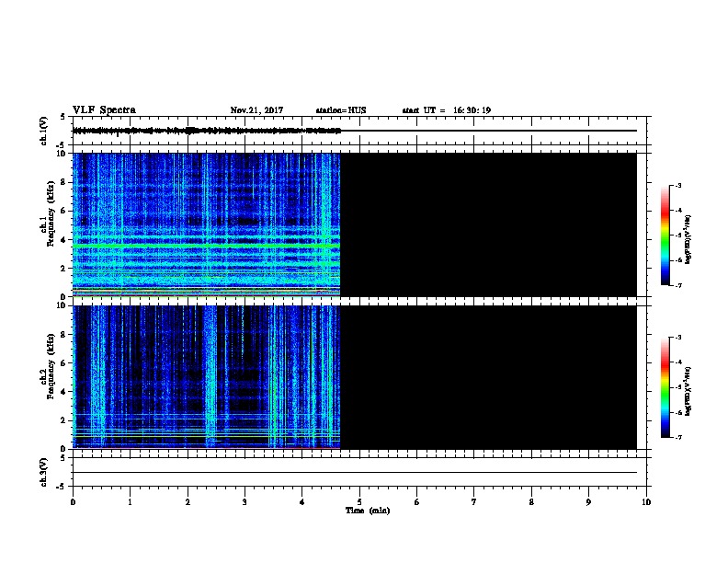Click the time axis tick label "5"

359,502
